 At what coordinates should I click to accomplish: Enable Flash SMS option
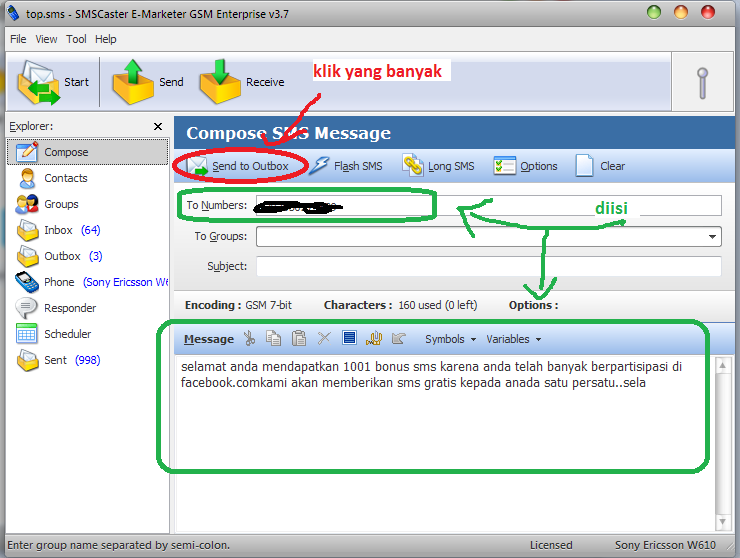click(x=347, y=166)
